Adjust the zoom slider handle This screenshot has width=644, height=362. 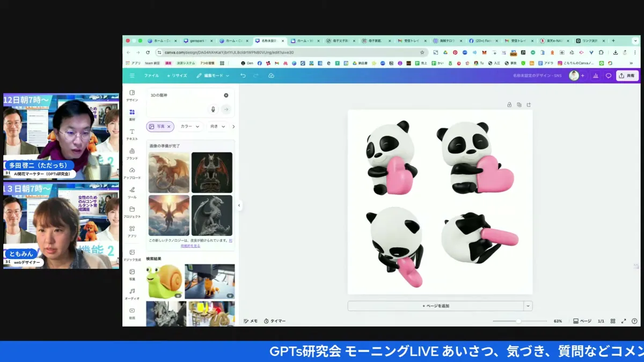point(518,321)
